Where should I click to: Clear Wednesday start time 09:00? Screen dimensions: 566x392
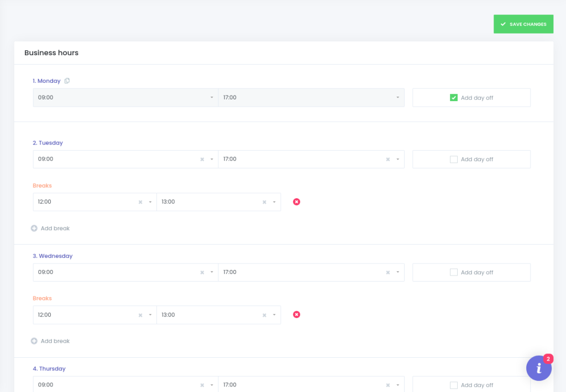pyautogui.click(x=202, y=273)
